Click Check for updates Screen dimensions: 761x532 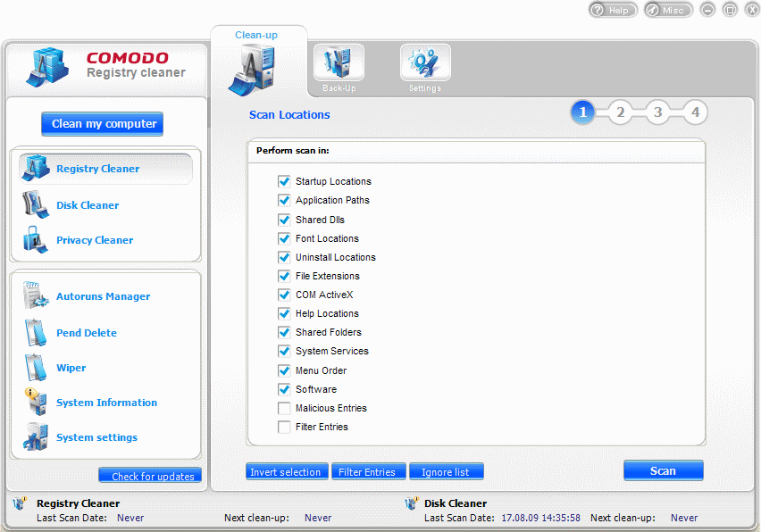(150, 475)
